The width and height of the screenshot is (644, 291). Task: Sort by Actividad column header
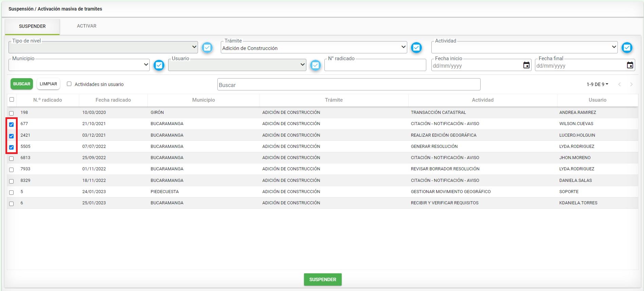pyautogui.click(x=483, y=100)
